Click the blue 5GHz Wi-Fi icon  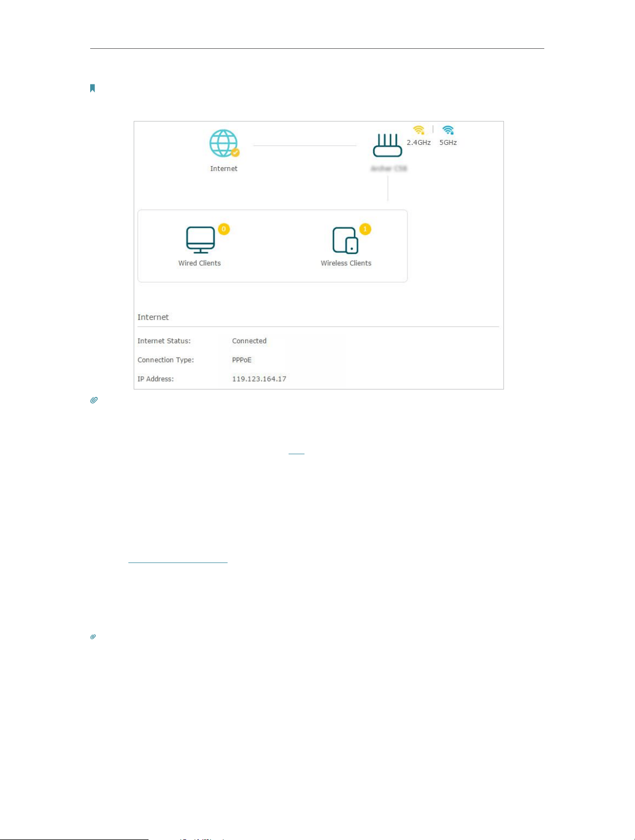(448, 130)
